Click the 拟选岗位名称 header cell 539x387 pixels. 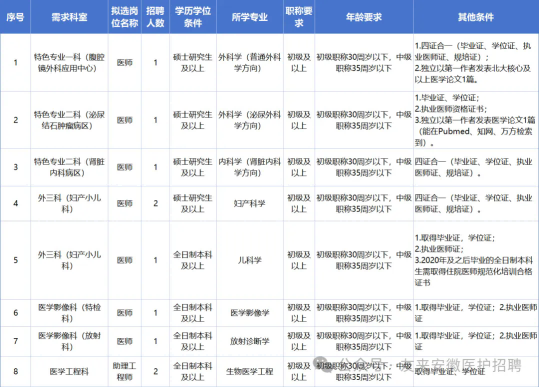(124, 17)
